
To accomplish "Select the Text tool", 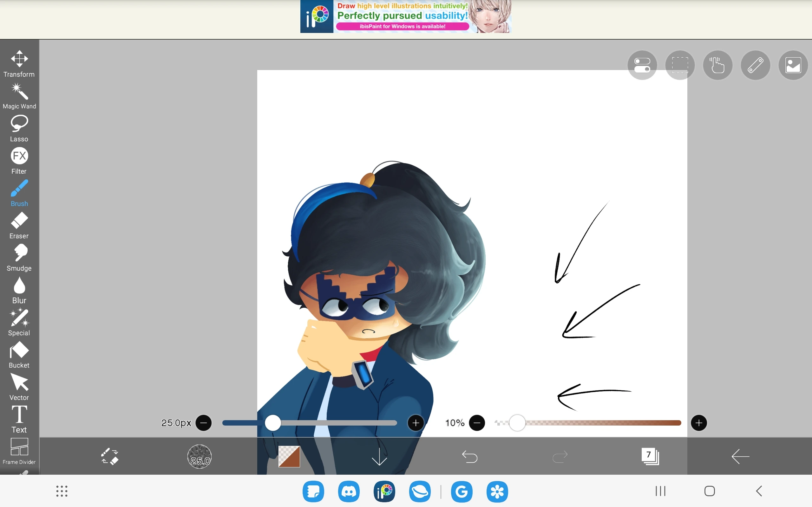I will [19, 419].
